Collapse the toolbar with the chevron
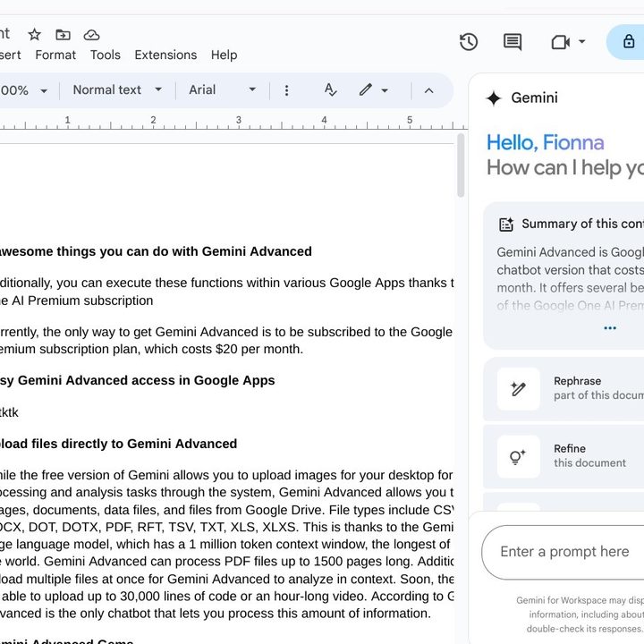644x644 pixels. point(428,90)
